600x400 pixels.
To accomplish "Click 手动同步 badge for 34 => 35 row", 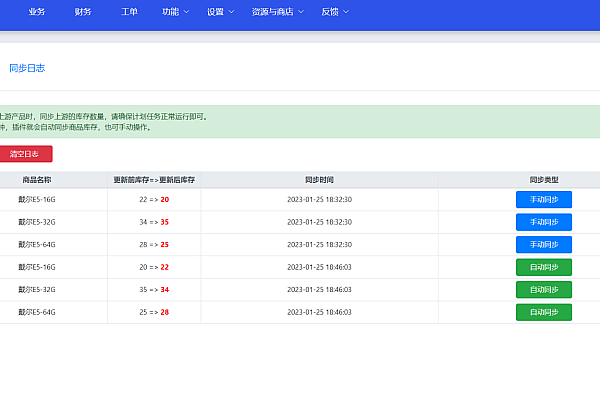I will click(544, 222).
